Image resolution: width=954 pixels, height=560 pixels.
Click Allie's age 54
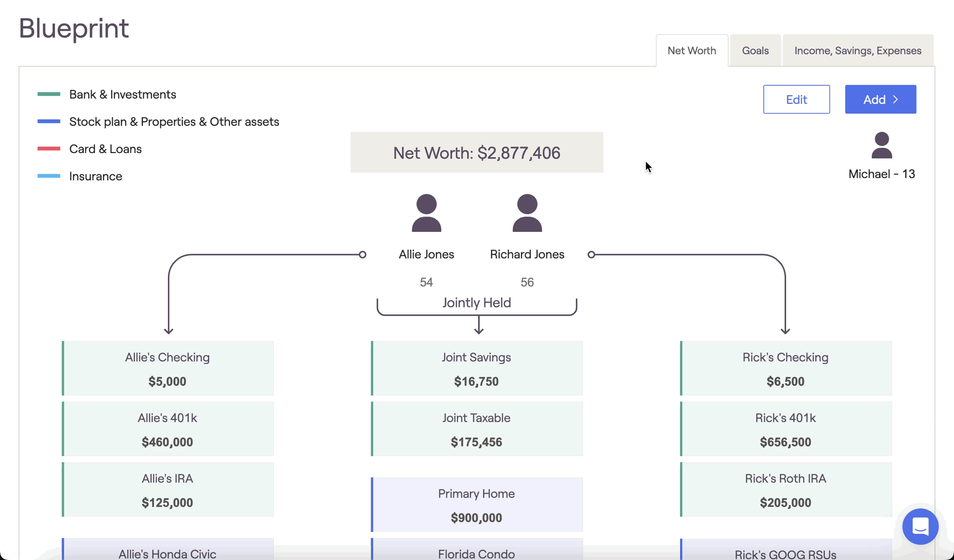click(x=426, y=282)
